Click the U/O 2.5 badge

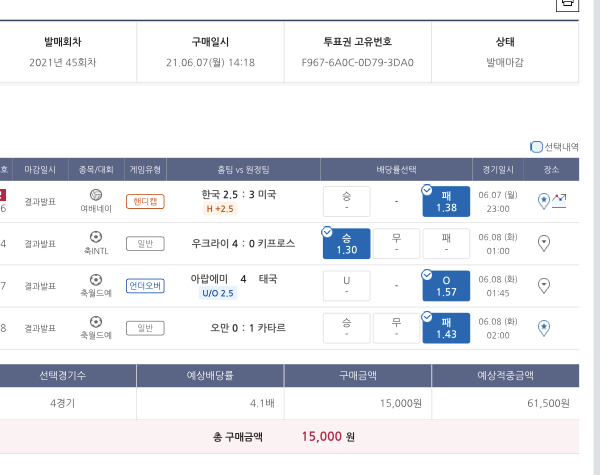click(218, 293)
